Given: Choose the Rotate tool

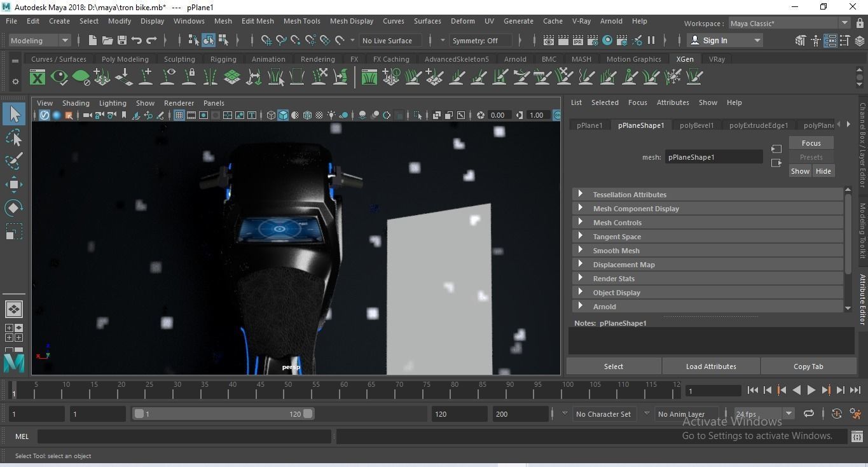Looking at the screenshot, I should click(14, 208).
